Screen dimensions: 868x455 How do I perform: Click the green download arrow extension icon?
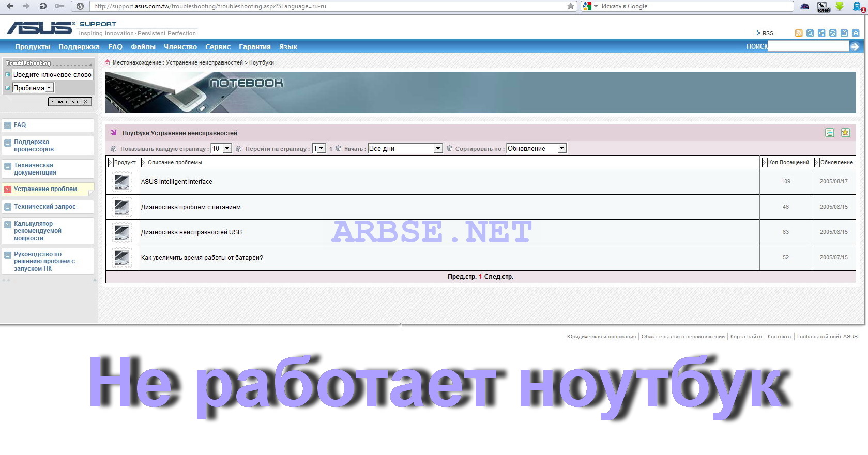(840, 6)
